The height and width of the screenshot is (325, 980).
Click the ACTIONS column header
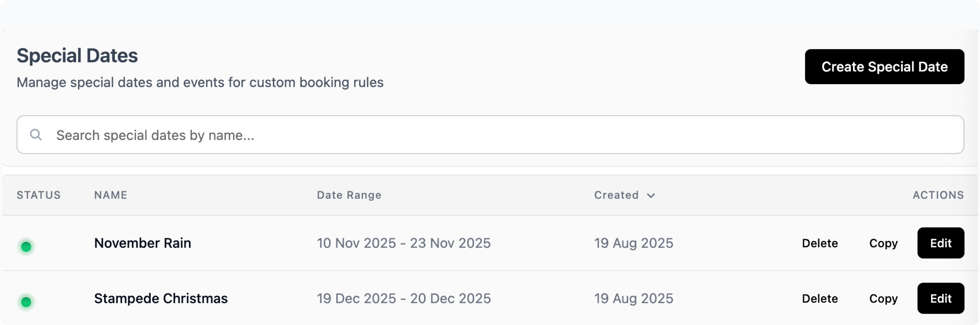click(x=938, y=195)
